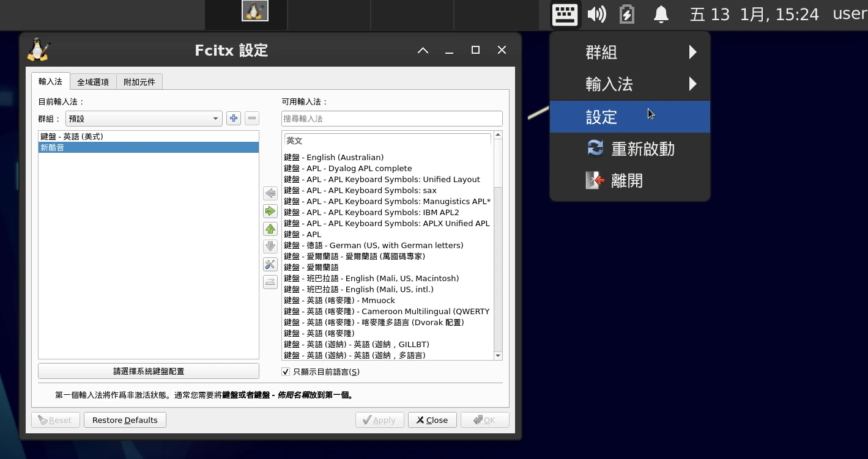Click the grey move down arrow
Screen dimensions: 868x459
[270, 247]
